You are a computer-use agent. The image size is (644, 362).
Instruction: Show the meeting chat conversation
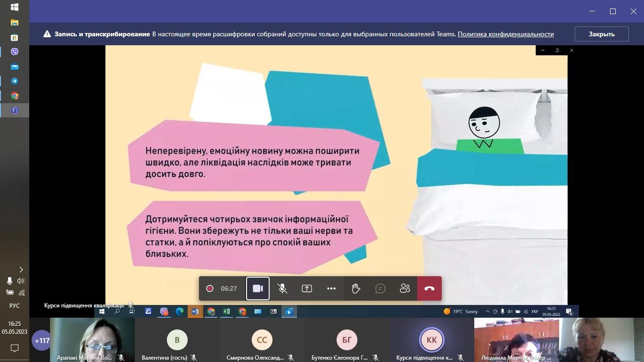point(380,288)
